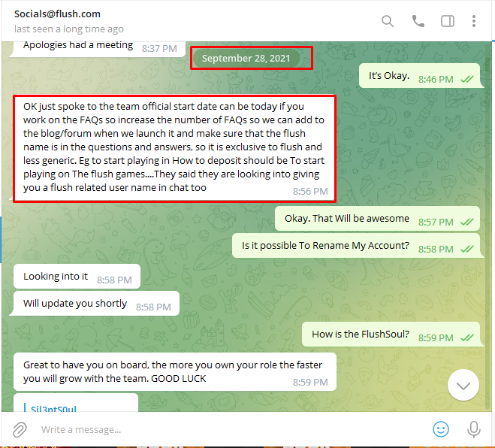The image size is (495, 448).
Task: Select the 'Looking into it' message
Action: [x=77, y=277]
